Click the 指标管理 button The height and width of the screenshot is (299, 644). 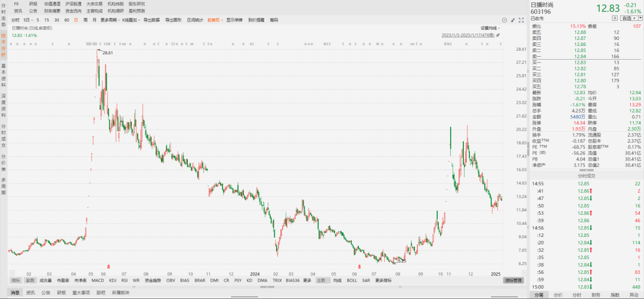[513, 280]
